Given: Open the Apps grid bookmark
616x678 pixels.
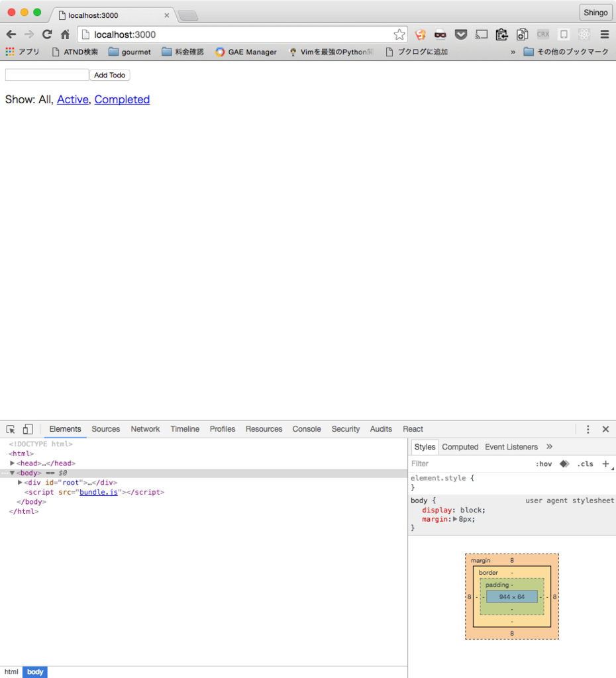Looking at the screenshot, I should tap(23, 52).
